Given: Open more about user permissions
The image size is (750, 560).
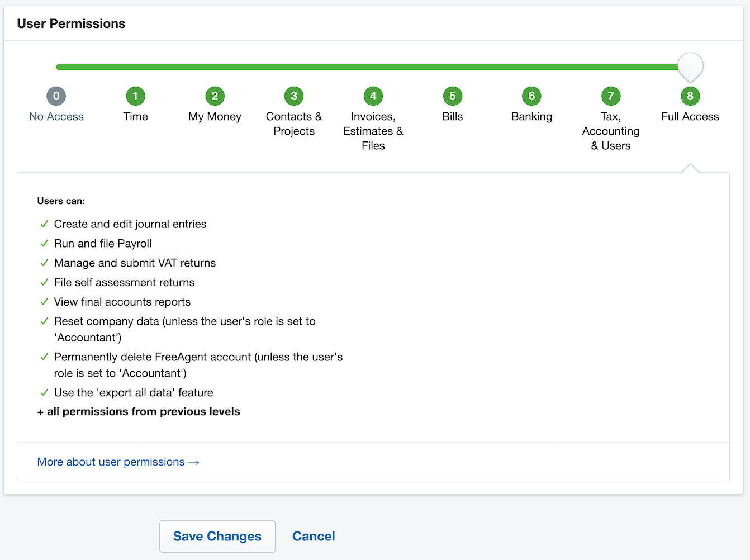Looking at the screenshot, I should coord(118,462).
